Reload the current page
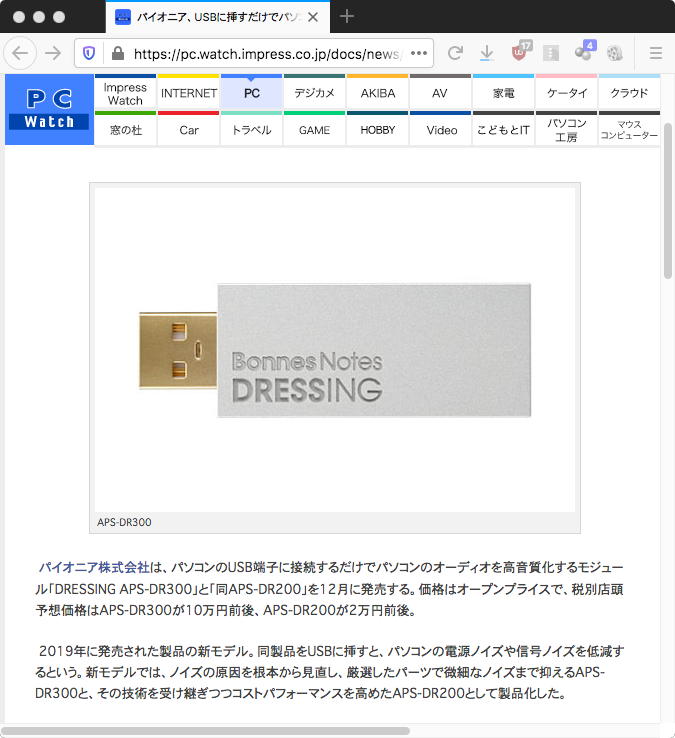 455,53
